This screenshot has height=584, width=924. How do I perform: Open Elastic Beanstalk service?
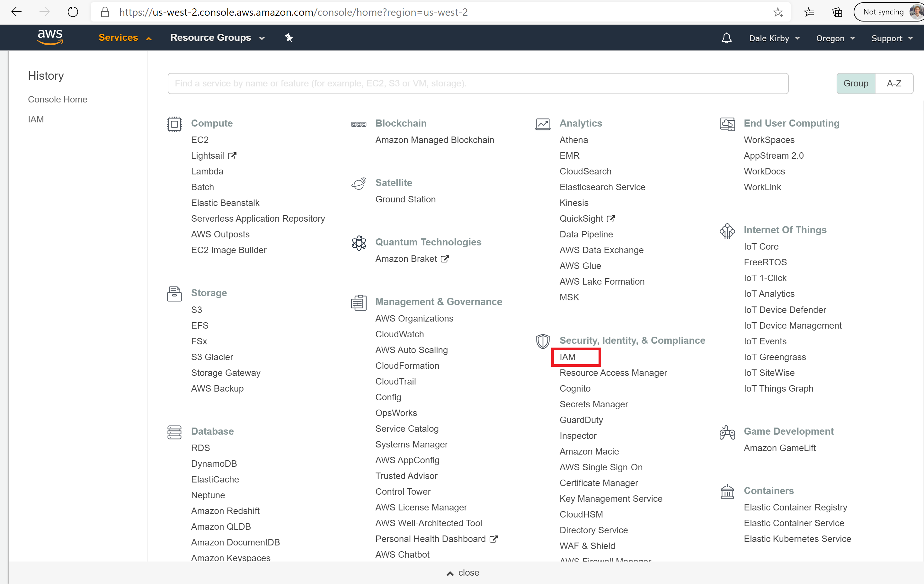pos(225,203)
